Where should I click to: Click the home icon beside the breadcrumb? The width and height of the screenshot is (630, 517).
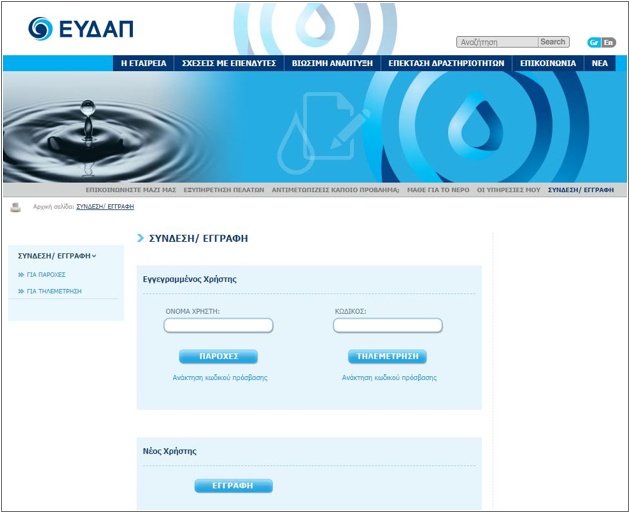click(x=16, y=207)
